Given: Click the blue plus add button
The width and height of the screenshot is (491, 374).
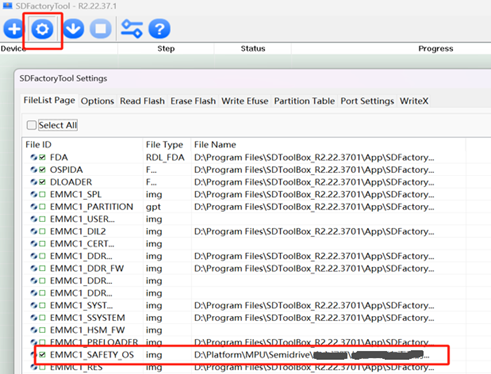Looking at the screenshot, I should pos(14,29).
